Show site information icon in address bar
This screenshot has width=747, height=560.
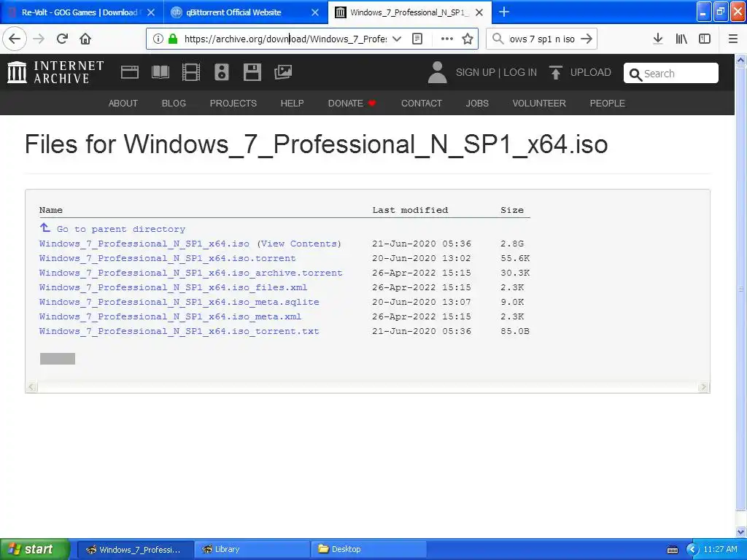tap(158, 39)
